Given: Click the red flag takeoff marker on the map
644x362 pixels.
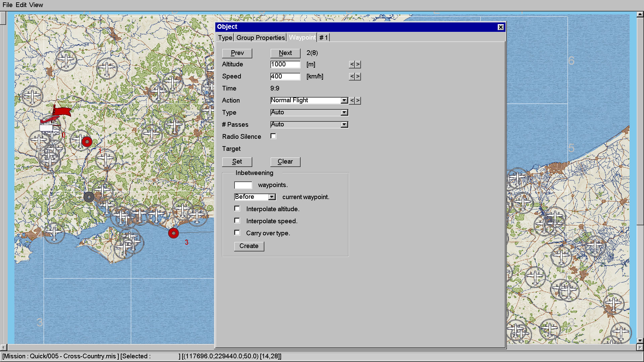Looking at the screenshot, I should (x=62, y=112).
